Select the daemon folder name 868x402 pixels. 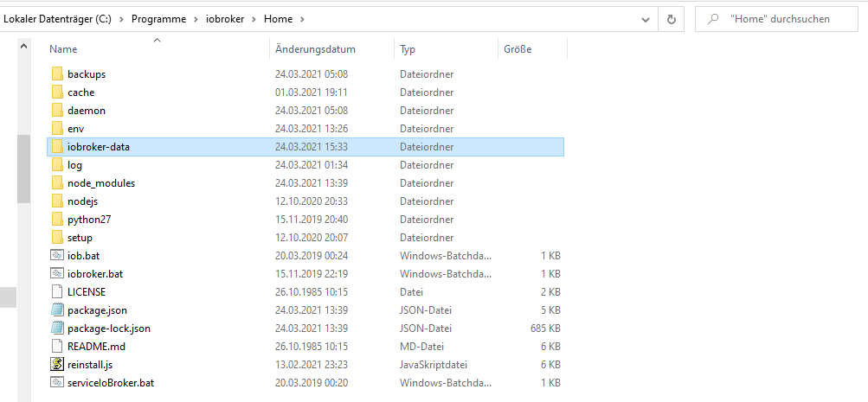[x=87, y=111]
